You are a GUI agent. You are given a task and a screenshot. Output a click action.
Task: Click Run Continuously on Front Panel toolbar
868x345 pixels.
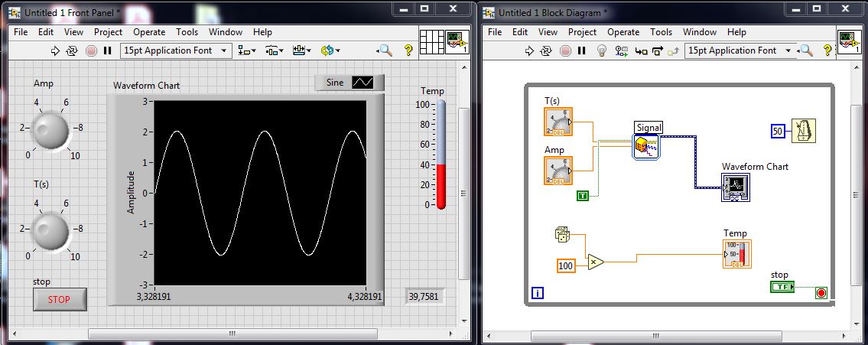coord(73,50)
